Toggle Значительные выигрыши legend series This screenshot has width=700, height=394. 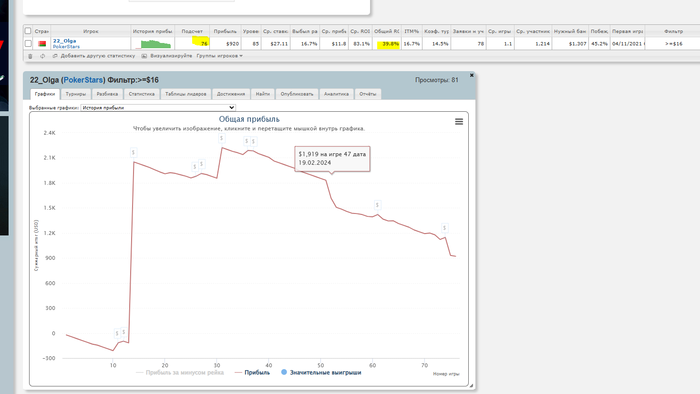(x=321, y=373)
